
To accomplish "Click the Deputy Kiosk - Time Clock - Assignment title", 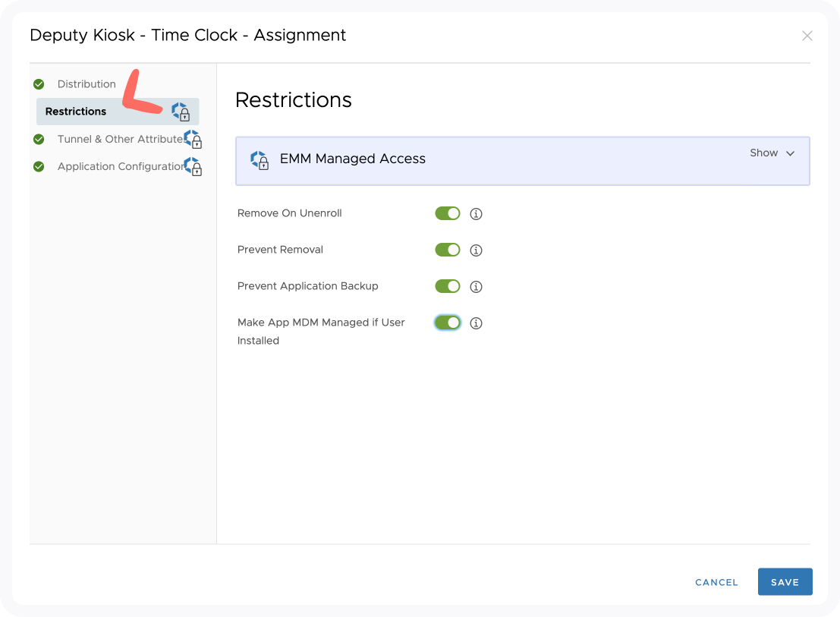I will [188, 36].
